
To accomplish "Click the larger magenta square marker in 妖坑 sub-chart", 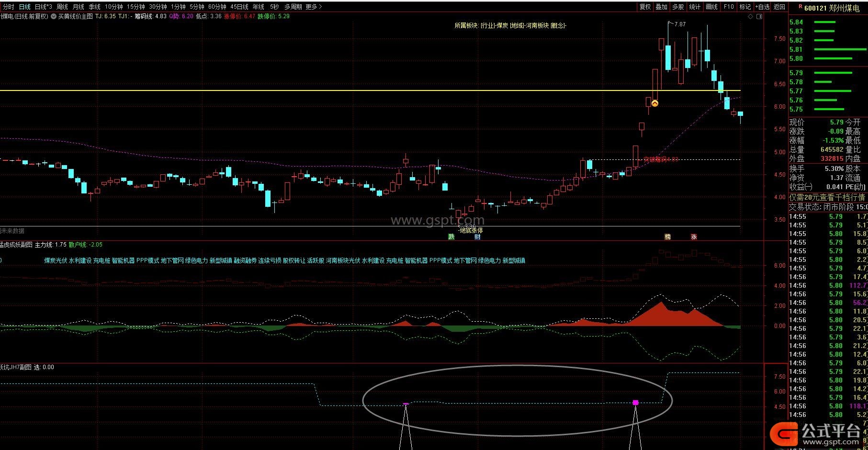I will pos(635,403).
